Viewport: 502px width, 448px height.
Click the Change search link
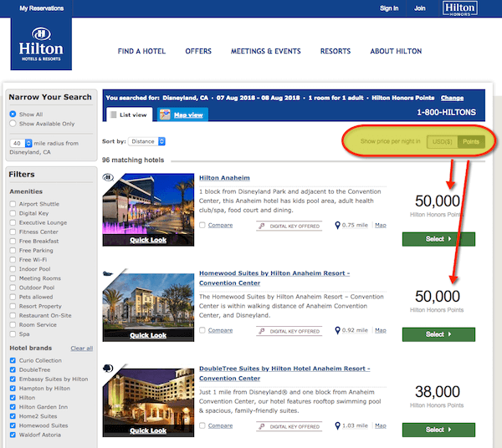(x=452, y=98)
